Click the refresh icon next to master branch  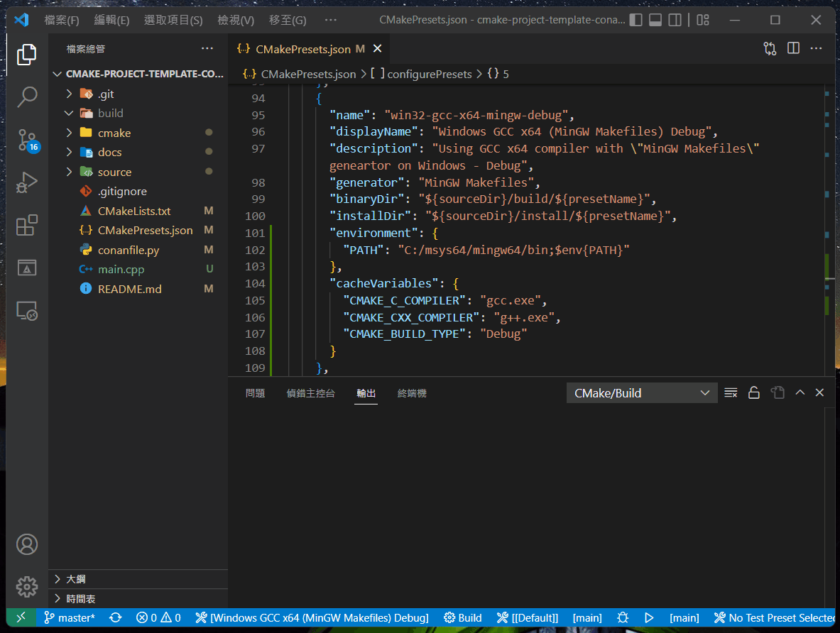(115, 618)
